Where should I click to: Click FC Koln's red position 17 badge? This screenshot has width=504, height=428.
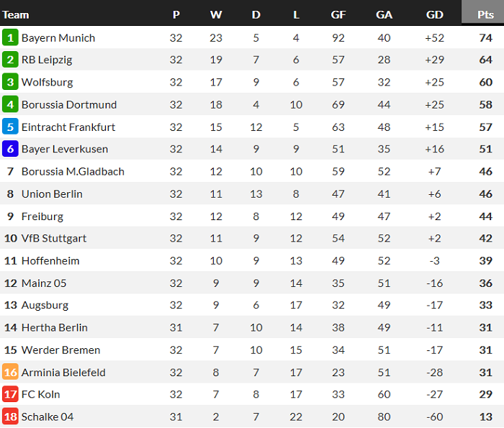pyautogui.click(x=10, y=394)
